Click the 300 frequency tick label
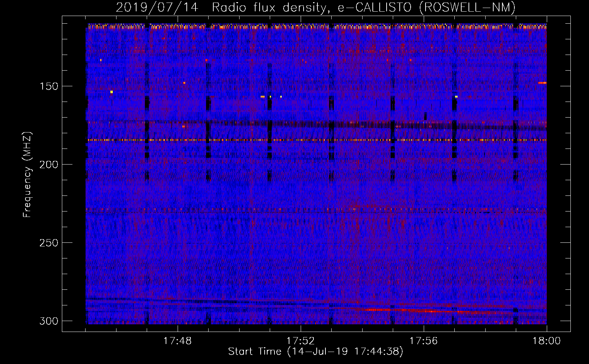 tap(49, 321)
